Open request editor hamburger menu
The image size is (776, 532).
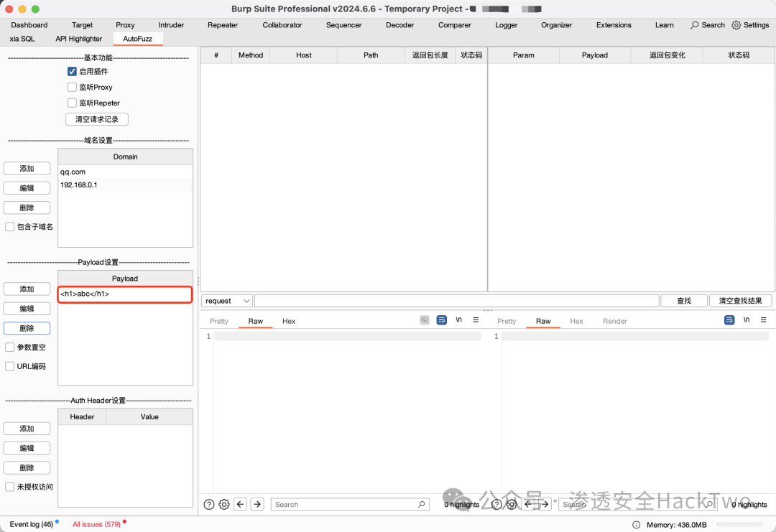476,320
